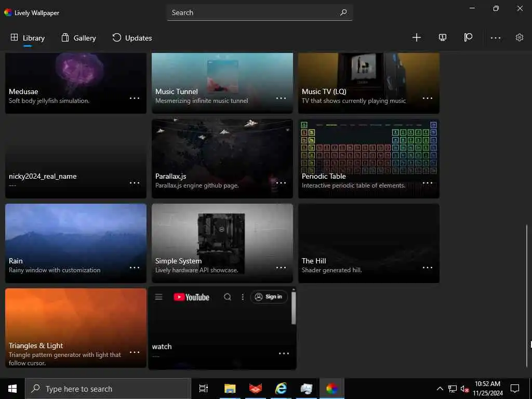This screenshot has width=532, height=399.
Task: Open nicky2024_real_name card options menu
Action: pyautogui.click(x=135, y=183)
